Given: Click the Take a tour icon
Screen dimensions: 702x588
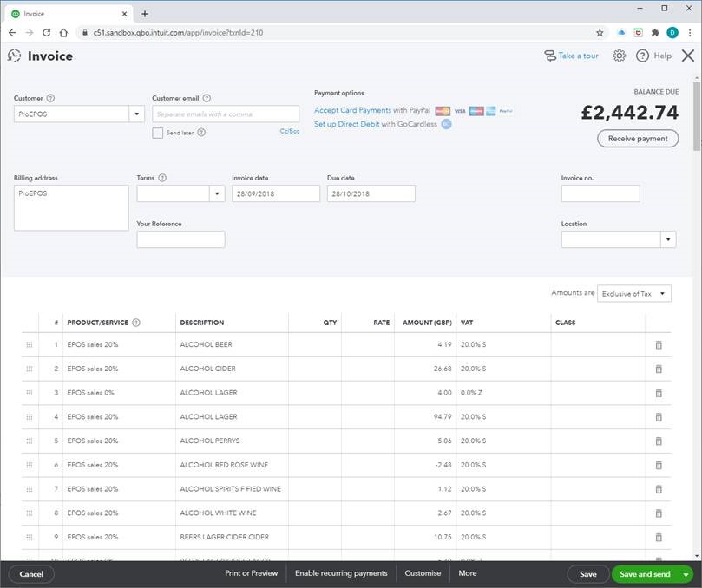Looking at the screenshot, I should tap(548, 56).
